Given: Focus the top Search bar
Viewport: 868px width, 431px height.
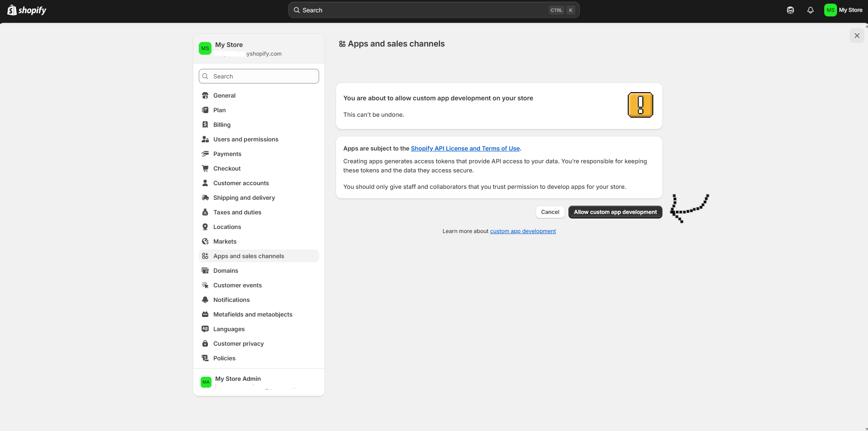Looking at the screenshot, I should (434, 10).
